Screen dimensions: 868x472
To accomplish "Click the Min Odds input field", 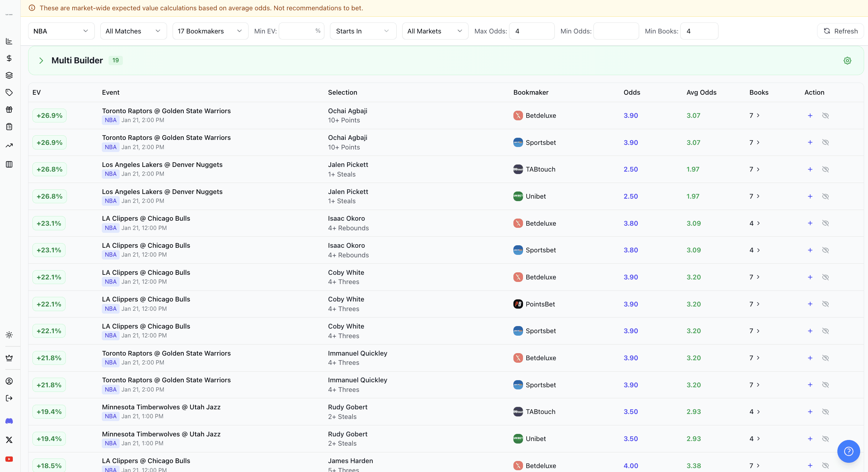I will (616, 31).
